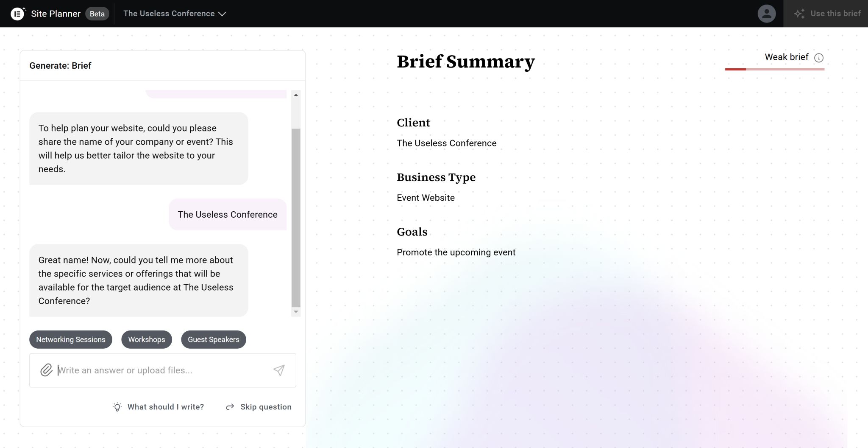This screenshot has width=868, height=448.
Task: Click the chat scrollbar up arrow
Action: [x=296, y=95]
